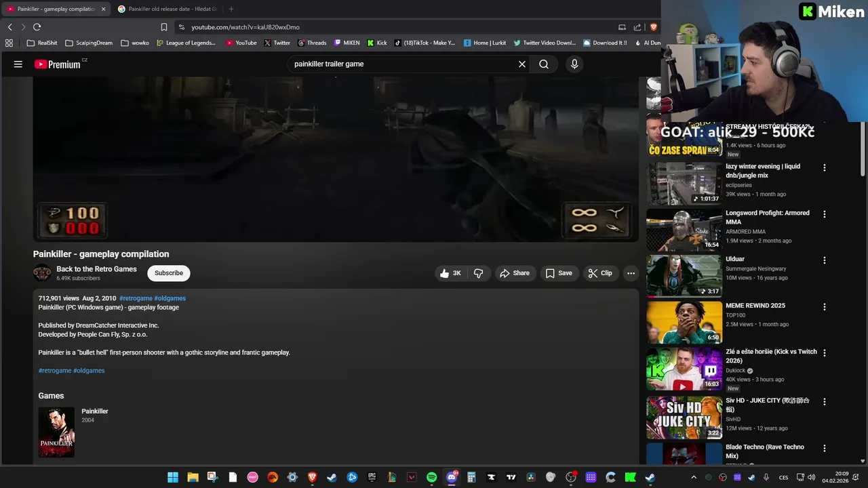This screenshot has height=488, width=868.
Task: Reload the page with the browser refresh button
Action: point(37,27)
